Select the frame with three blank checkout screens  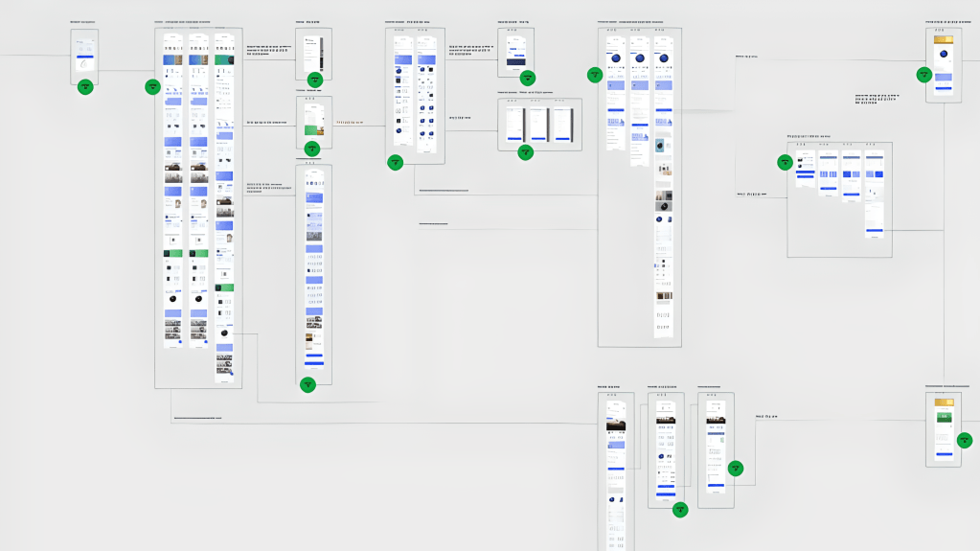point(539,123)
